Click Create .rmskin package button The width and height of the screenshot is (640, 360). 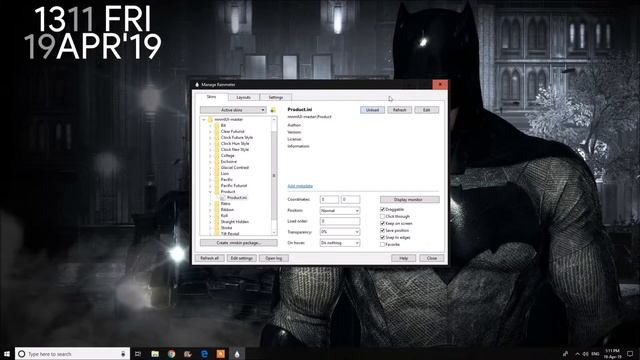coord(239,243)
